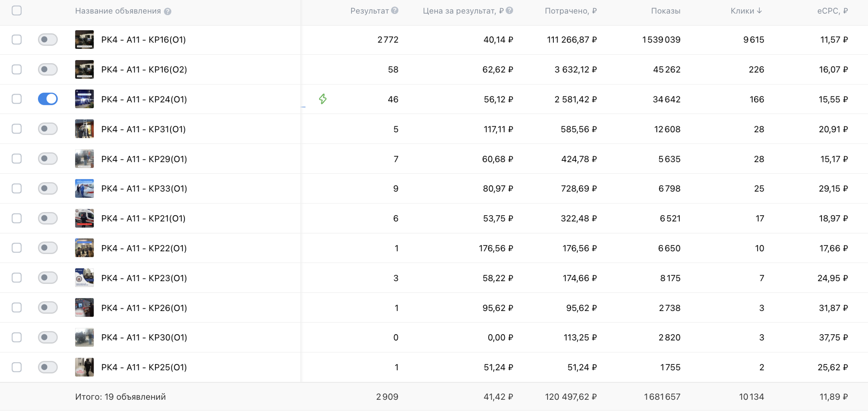Turn on the PK4 - A11 - KP25(O1) ad toggle

pos(47,367)
